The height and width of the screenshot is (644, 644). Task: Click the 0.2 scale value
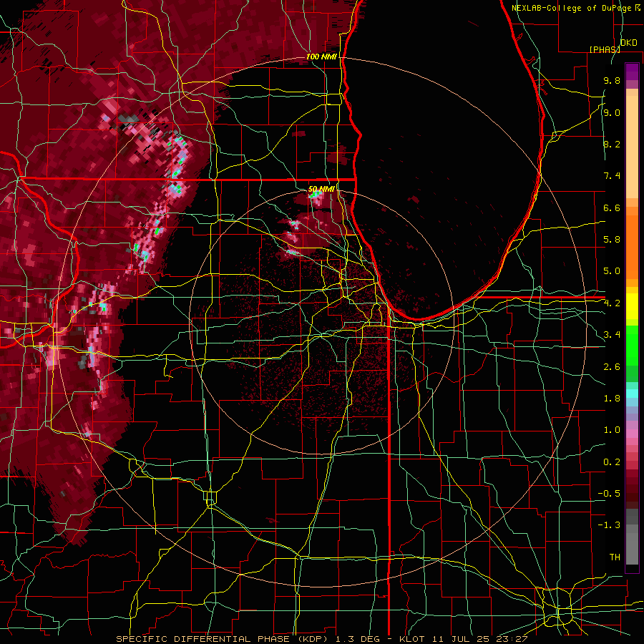click(612, 462)
